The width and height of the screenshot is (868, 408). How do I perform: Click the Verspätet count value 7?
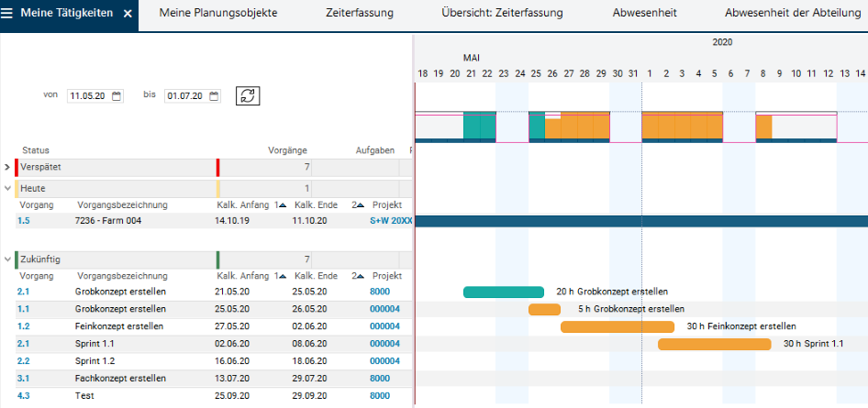(306, 167)
